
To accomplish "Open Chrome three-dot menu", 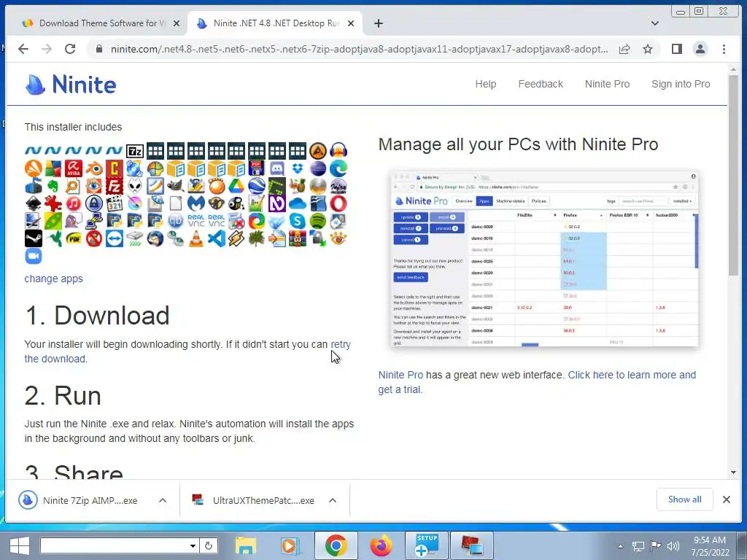I will 724,49.
